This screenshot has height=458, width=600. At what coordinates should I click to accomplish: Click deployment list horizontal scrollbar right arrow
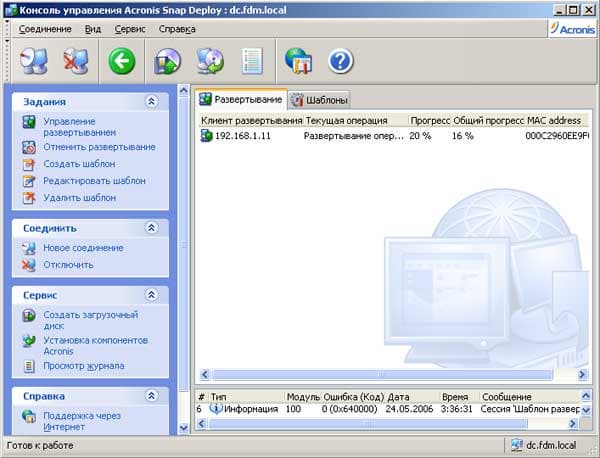point(582,374)
